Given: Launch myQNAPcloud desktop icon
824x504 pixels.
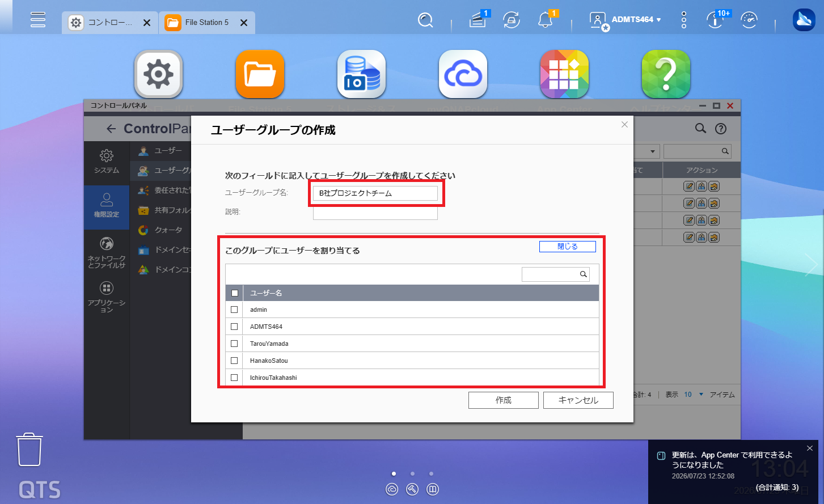Looking at the screenshot, I should tap(463, 74).
